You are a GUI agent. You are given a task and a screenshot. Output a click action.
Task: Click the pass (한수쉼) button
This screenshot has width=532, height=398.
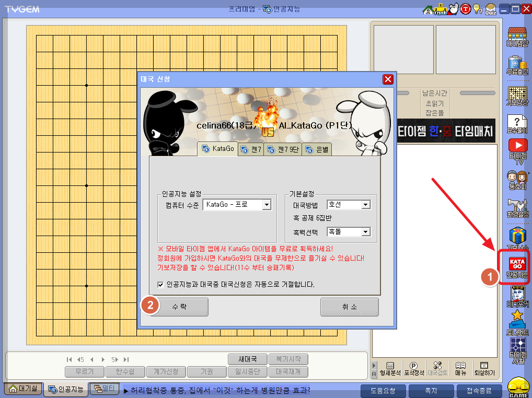(125, 372)
